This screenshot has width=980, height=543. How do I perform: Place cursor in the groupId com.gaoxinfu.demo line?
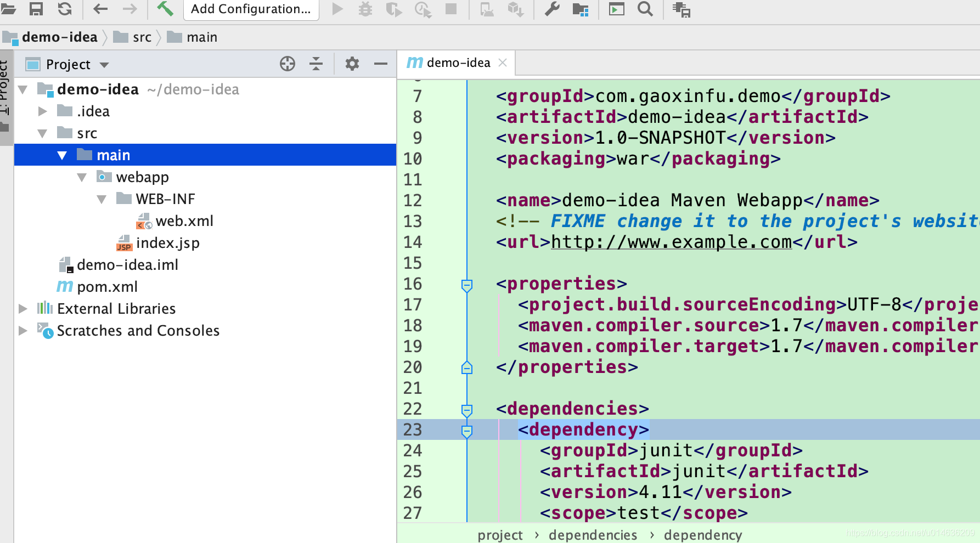pyautogui.click(x=693, y=96)
